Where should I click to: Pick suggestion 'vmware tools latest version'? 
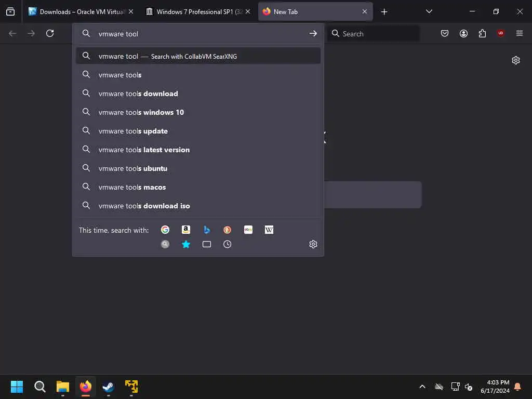[198, 149]
